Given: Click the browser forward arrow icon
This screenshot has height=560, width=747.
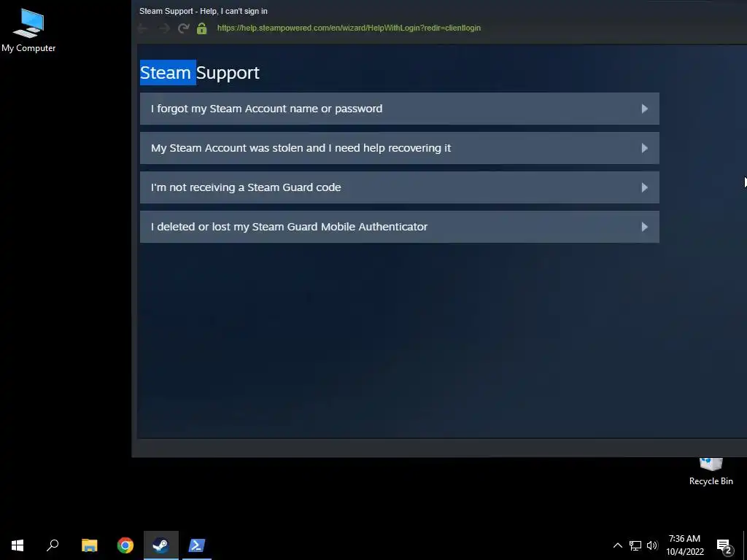Looking at the screenshot, I should 163,28.
